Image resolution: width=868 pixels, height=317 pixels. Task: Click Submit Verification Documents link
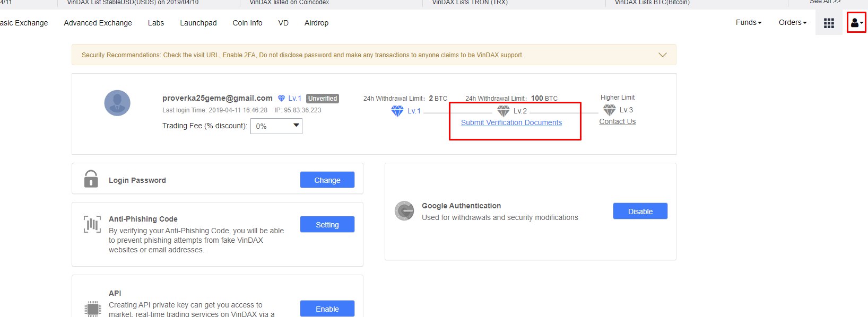pos(511,122)
